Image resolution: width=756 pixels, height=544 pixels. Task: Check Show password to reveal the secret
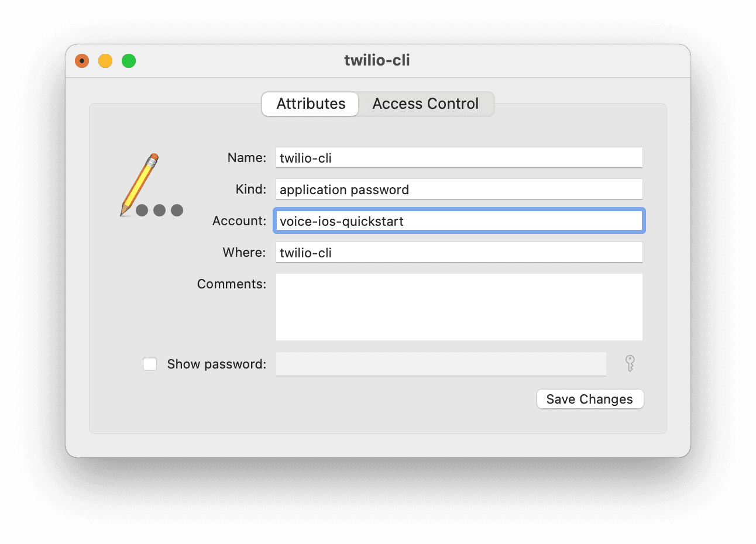(150, 363)
